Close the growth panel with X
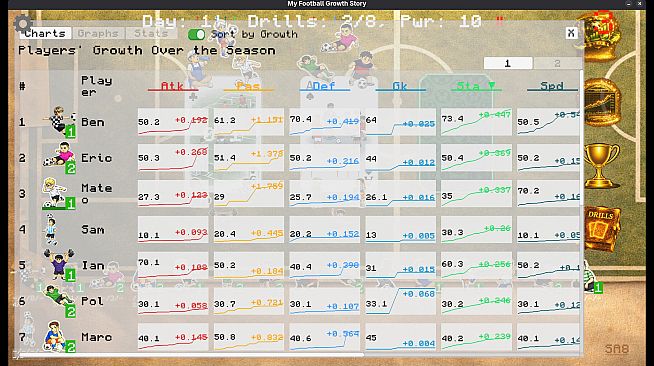The width and height of the screenshot is (654, 366). coord(571,33)
